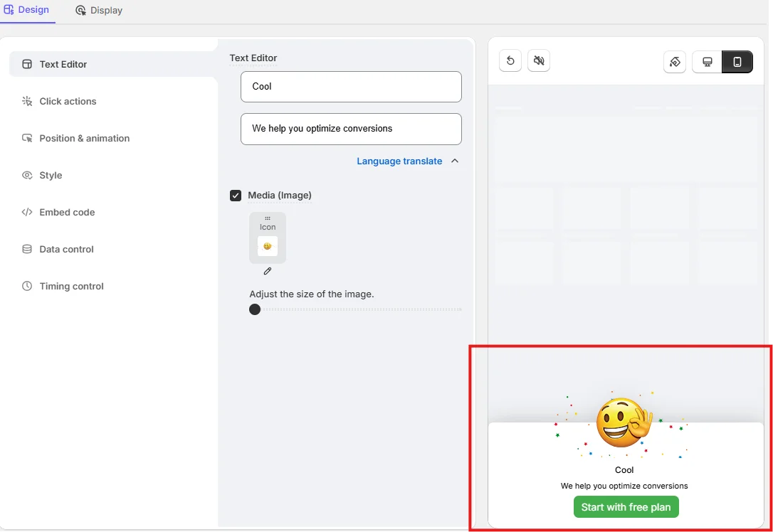This screenshot has width=773, height=532.
Task: Switch preview to mobile view
Action: coord(737,62)
